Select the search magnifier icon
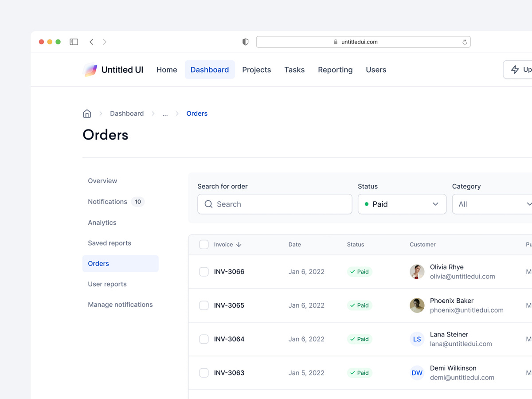The height and width of the screenshot is (399, 532). 208,204
